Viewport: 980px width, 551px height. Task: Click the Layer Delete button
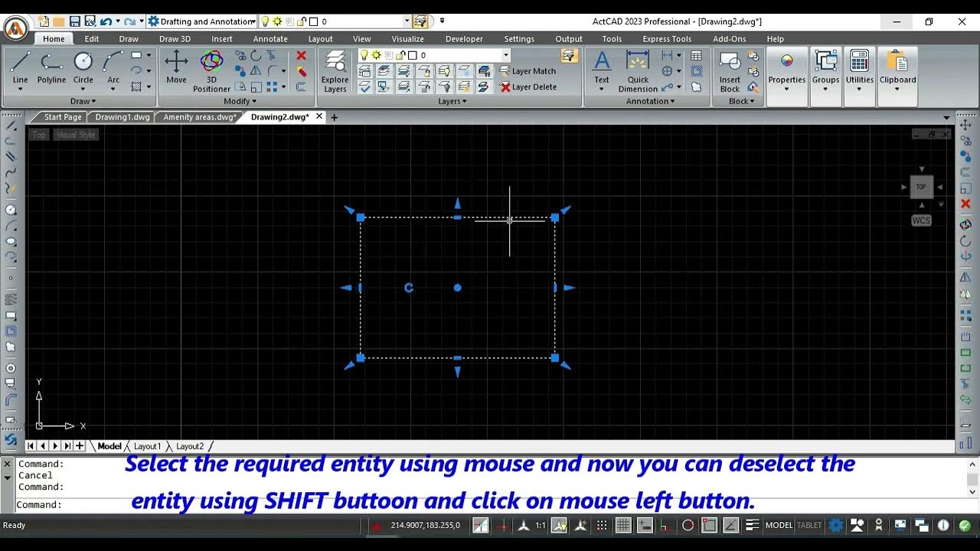click(x=528, y=87)
